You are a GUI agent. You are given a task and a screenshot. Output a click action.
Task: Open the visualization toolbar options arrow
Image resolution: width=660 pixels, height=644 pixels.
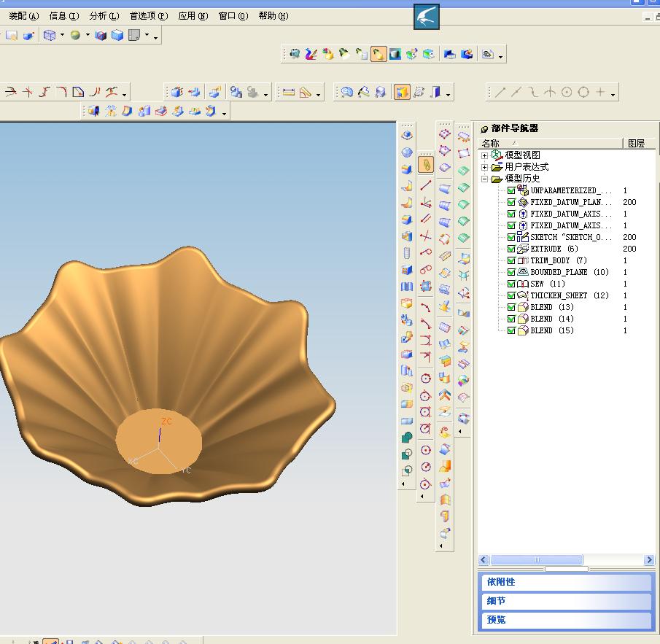[x=500, y=56]
